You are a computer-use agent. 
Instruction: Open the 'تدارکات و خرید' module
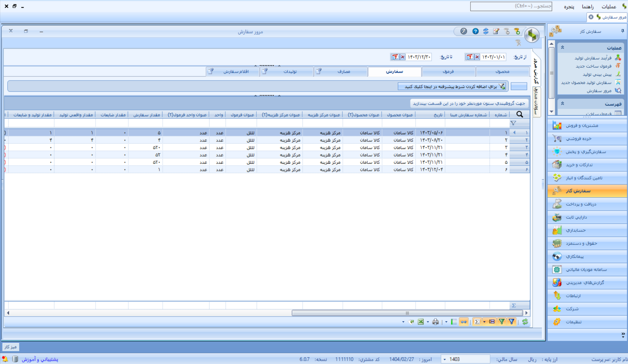coord(587,165)
